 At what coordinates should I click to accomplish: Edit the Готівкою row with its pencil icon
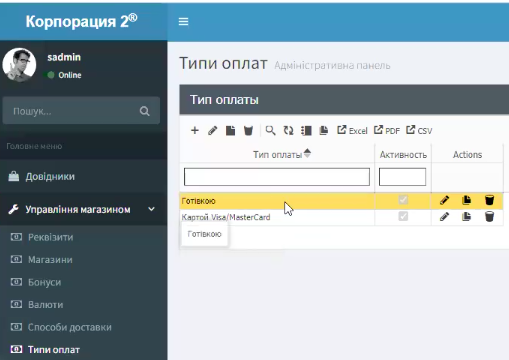pyautogui.click(x=444, y=200)
